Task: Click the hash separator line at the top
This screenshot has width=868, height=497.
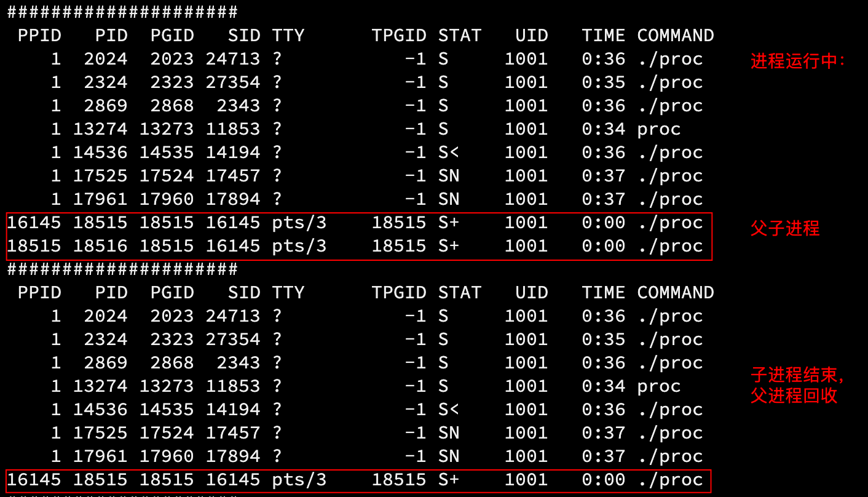Action: pos(122,12)
